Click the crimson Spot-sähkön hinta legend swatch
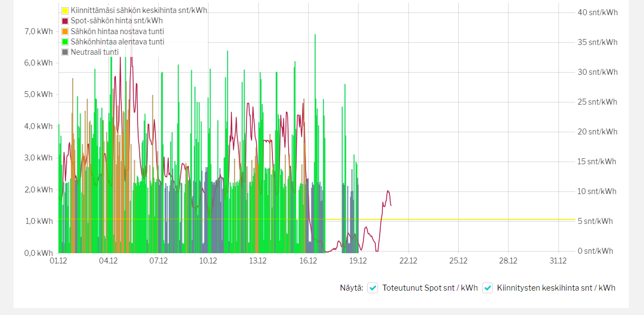The image size is (644, 315). click(65, 21)
